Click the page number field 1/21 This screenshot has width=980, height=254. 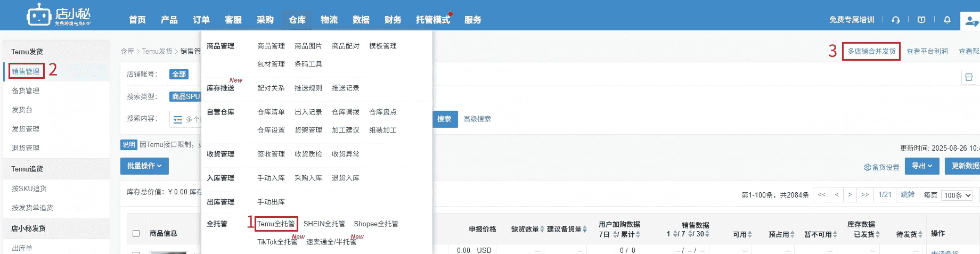885,195
